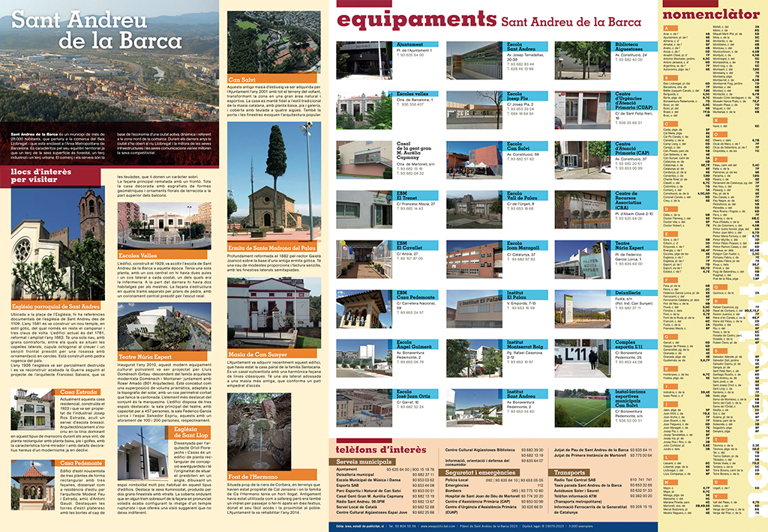Click the blue "Ajuntament" label
Image resolution: width=768 pixels, height=532 pixels.
(x=416, y=44)
